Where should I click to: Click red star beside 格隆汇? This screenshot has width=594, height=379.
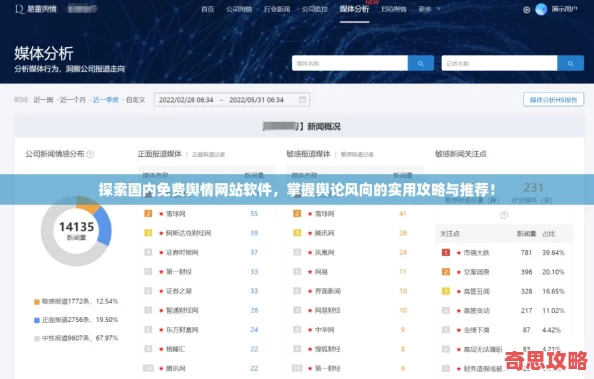click(x=161, y=349)
